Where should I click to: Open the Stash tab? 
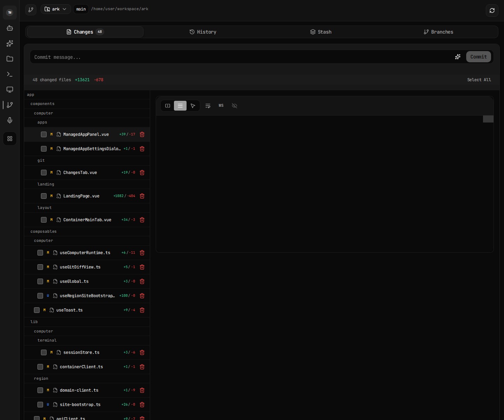coord(321,32)
